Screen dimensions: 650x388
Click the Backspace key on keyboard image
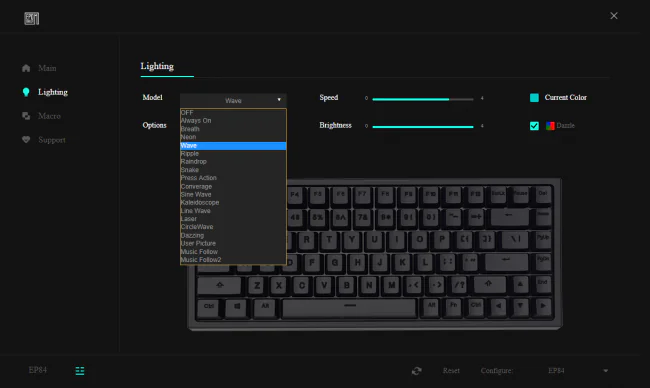click(x=509, y=217)
